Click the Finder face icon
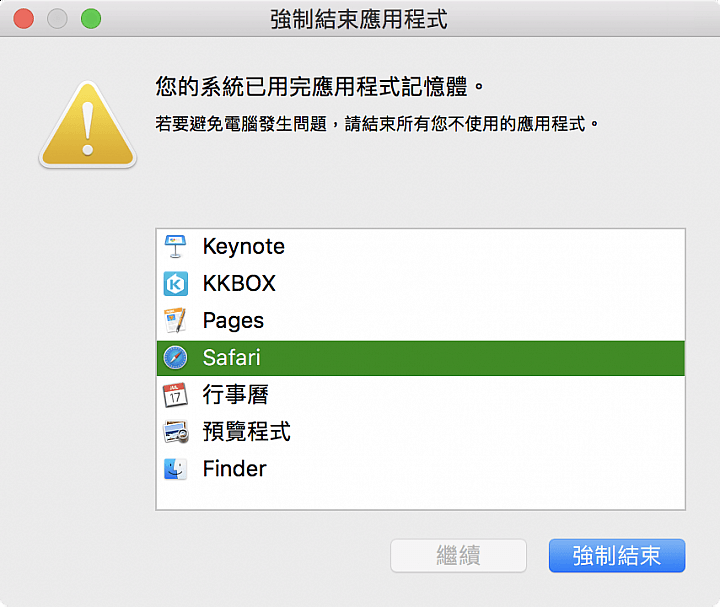This screenshot has height=607, width=720. coord(175,469)
